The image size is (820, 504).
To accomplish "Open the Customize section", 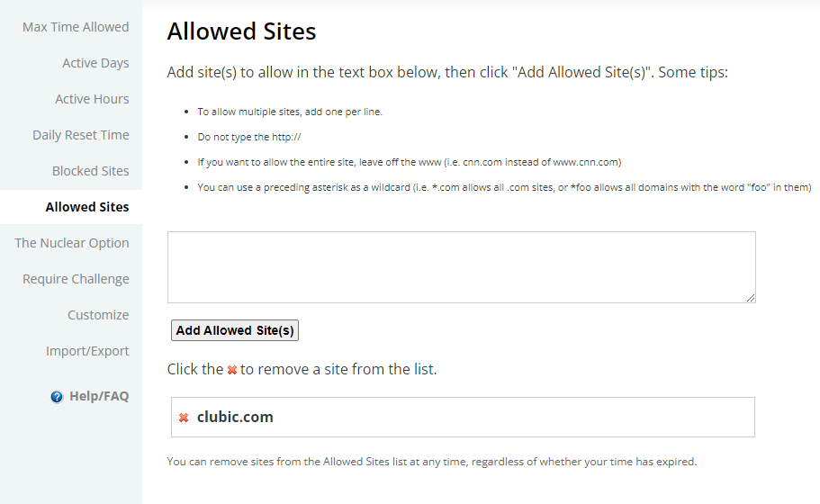I will click(x=98, y=315).
